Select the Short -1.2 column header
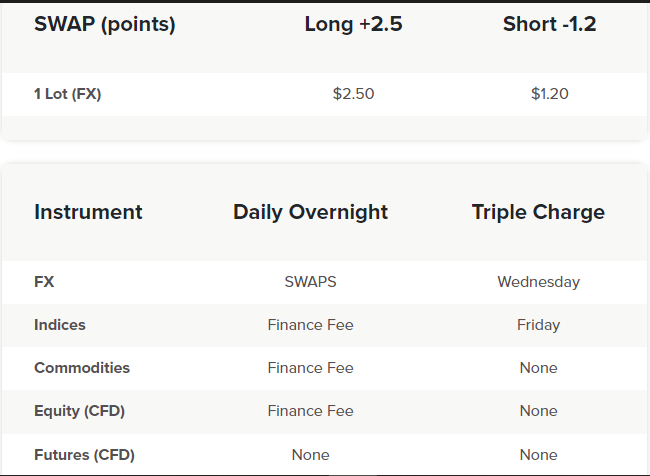650x476 pixels. tap(549, 24)
